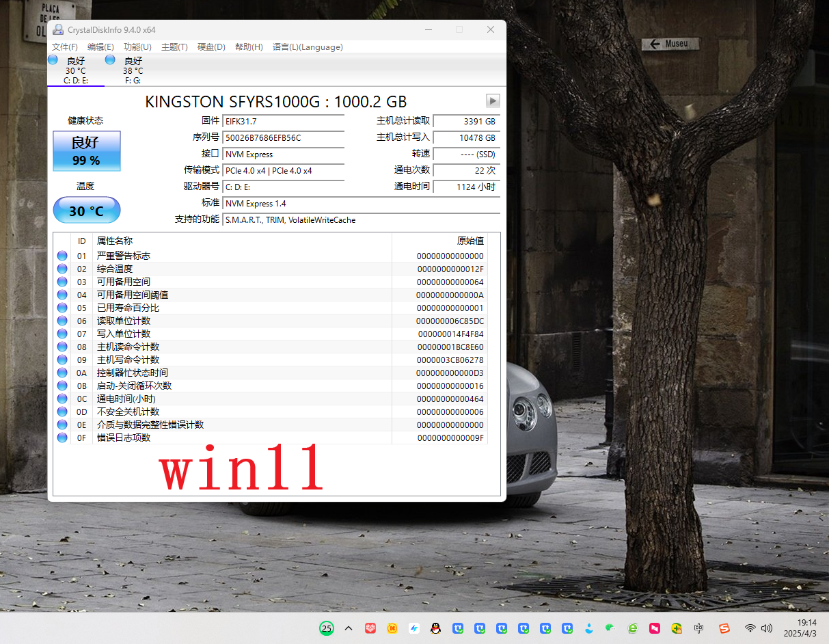Open the 语言(L)(Language) menu
This screenshot has height=644, width=829.
click(x=308, y=47)
